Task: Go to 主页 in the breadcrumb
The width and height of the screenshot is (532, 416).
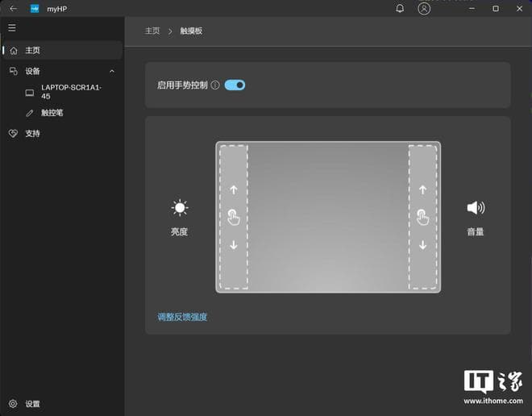Action: coord(152,31)
